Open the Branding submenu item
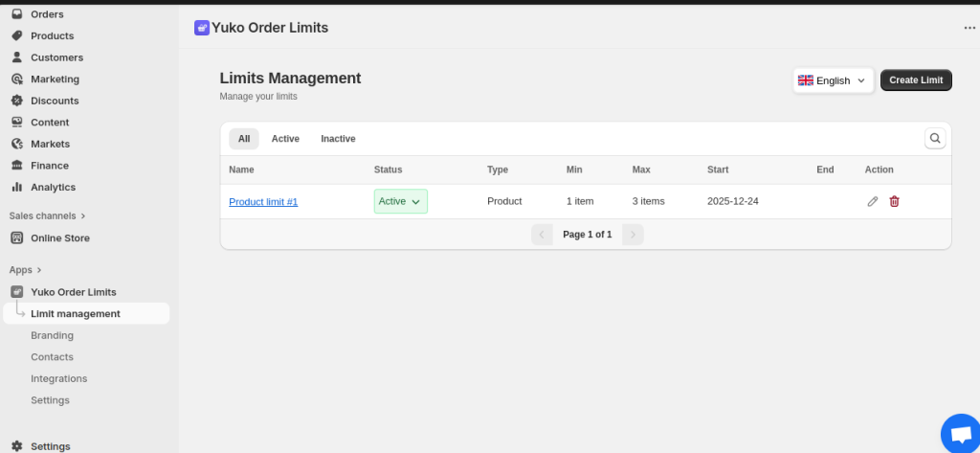The image size is (980, 453). 52,335
